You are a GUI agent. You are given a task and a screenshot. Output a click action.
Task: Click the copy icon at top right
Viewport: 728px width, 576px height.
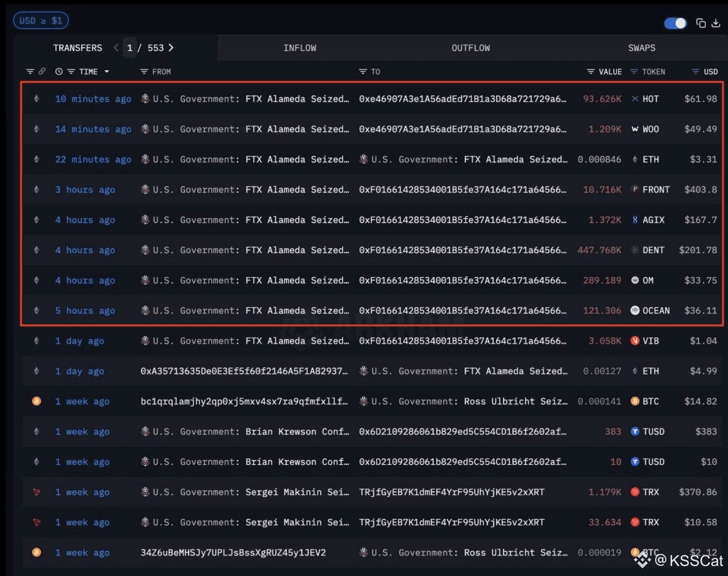[x=701, y=23]
